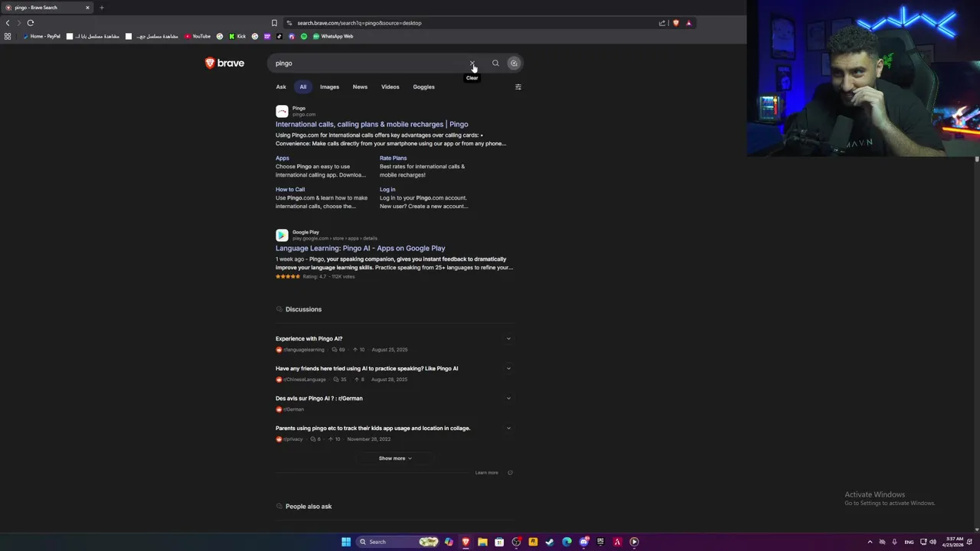This screenshot has height=551, width=980.
Task: Open the Rate Plans sitelink
Action: click(x=393, y=158)
